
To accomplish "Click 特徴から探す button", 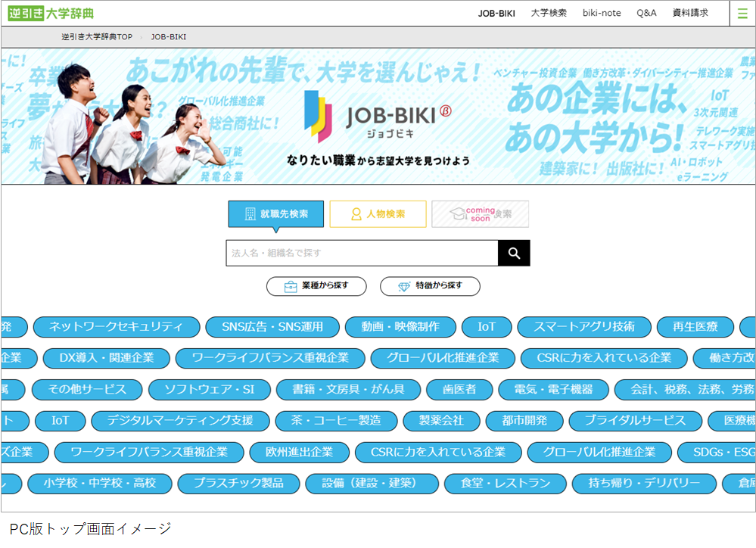I will pyautogui.click(x=430, y=286).
